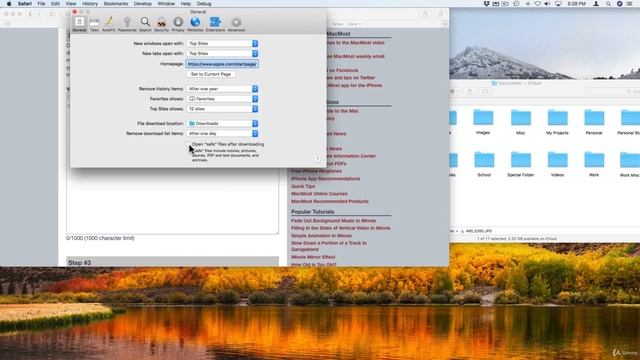Open the File menu
The width and height of the screenshot is (640, 360).
click(41, 4)
